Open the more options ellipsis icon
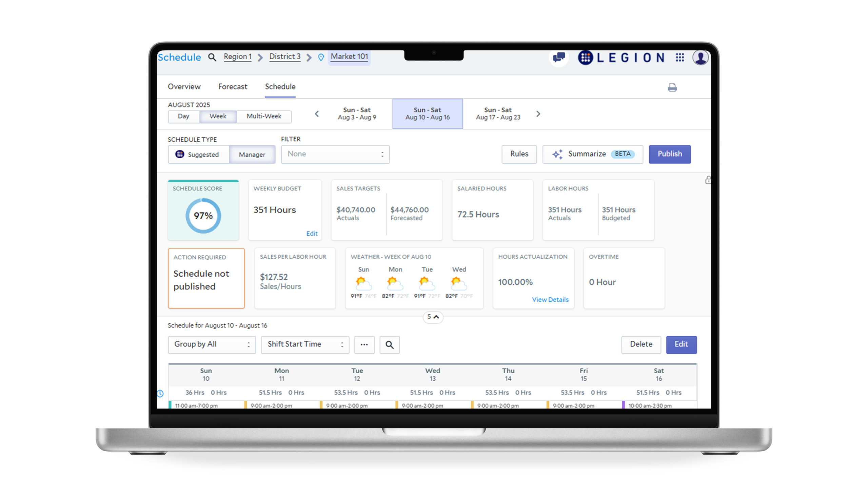Image resolution: width=868 pixels, height=499 pixels. pyautogui.click(x=364, y=345)
